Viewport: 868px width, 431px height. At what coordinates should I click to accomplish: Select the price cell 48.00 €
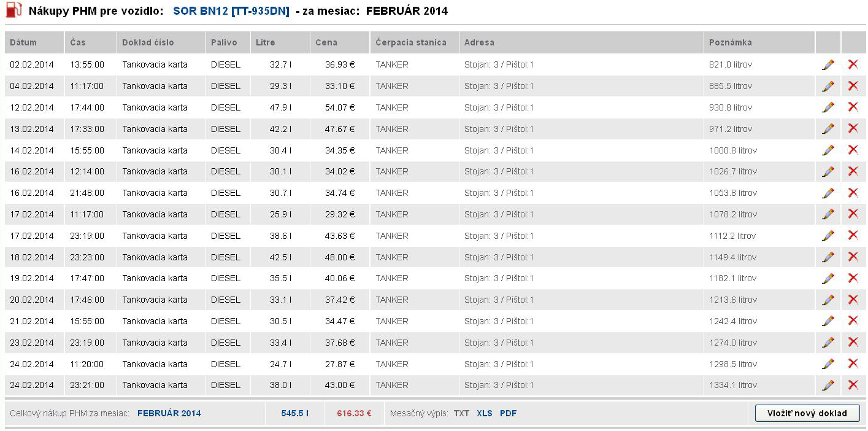pyautogui.click(x=340, y=257)
